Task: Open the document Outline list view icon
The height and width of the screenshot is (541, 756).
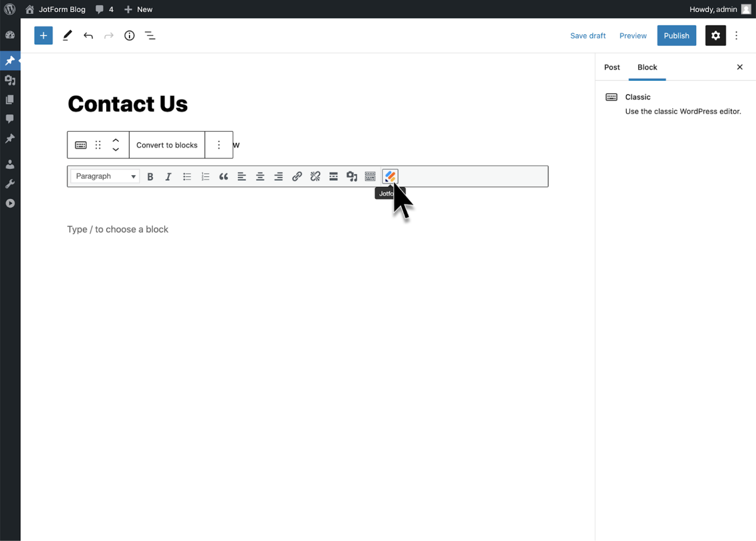Action: [150, 35]
